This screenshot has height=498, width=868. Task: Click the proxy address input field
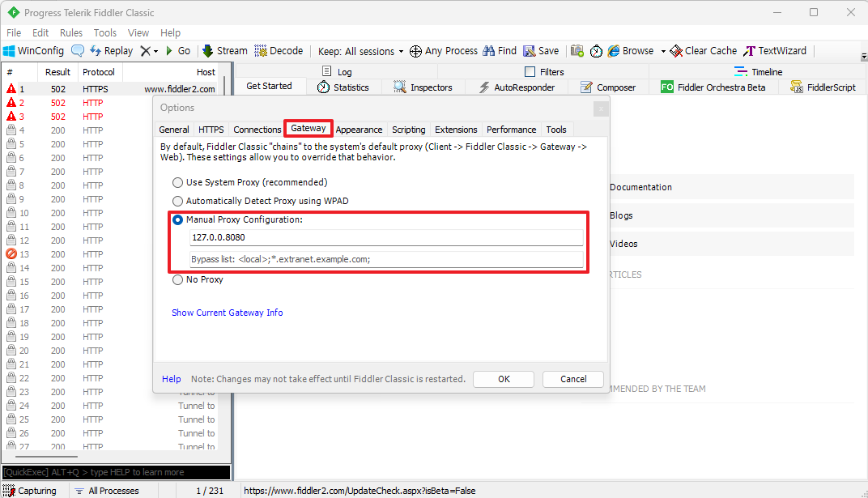point(386,237)
